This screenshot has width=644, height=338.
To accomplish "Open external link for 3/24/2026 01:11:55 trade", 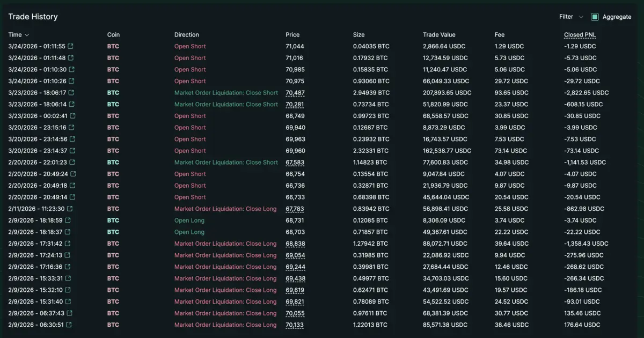I will [x=70, y=47].
